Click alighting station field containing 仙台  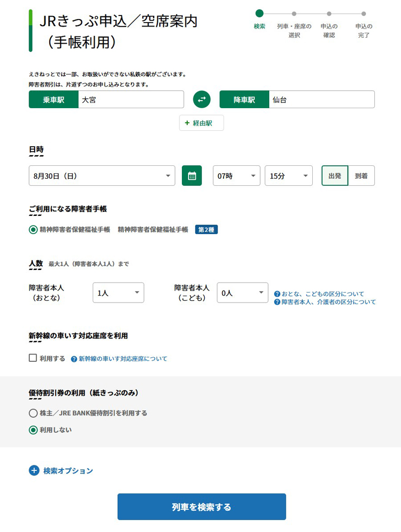[x=322, y=99]
